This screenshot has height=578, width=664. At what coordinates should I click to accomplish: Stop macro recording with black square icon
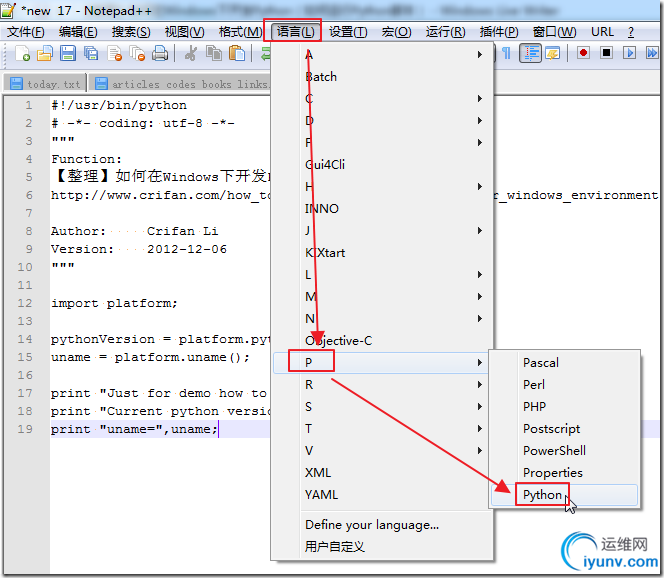click(606, 53)
